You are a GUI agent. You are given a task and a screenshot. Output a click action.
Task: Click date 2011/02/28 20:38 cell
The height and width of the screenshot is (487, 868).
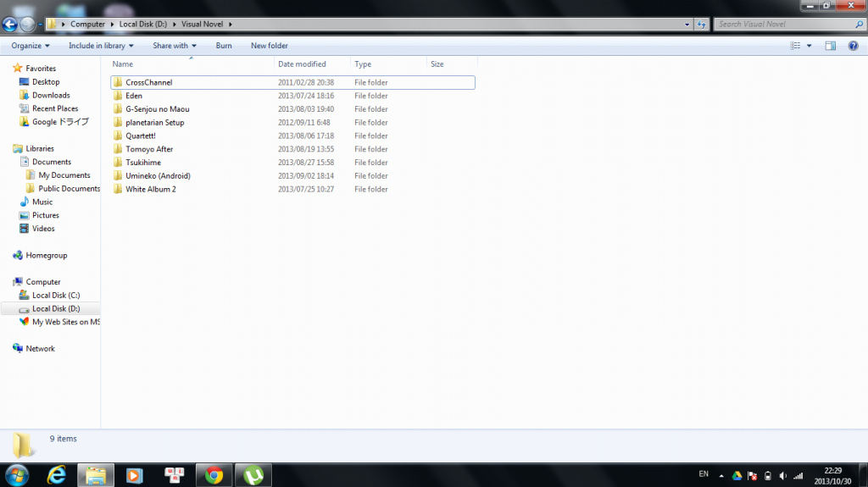pos(305,82)
